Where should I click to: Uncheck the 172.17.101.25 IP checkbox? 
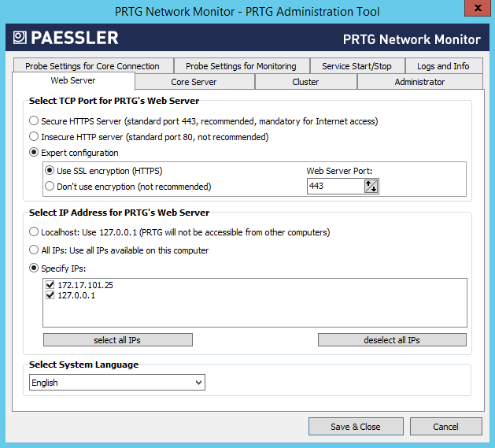pyautogui.click(x=50, y=285)
